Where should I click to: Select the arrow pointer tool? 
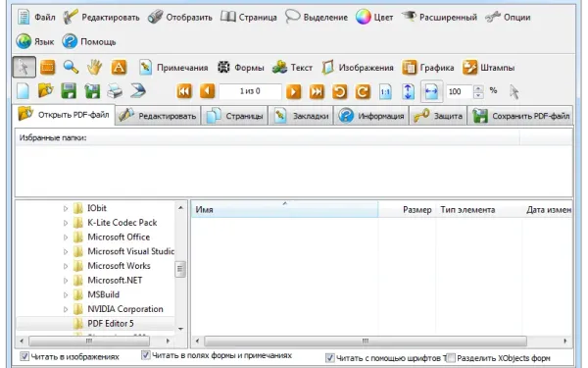24,67
